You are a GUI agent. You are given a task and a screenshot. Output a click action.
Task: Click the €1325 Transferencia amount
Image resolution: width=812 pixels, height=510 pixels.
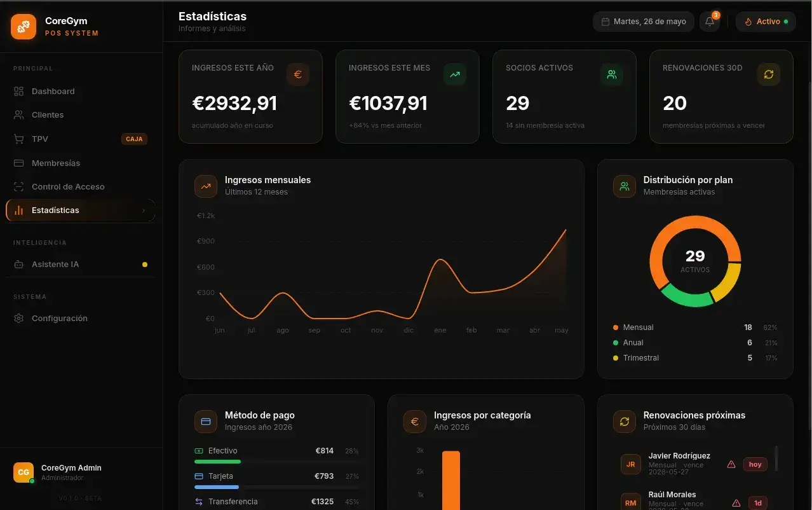click(322, 502)
